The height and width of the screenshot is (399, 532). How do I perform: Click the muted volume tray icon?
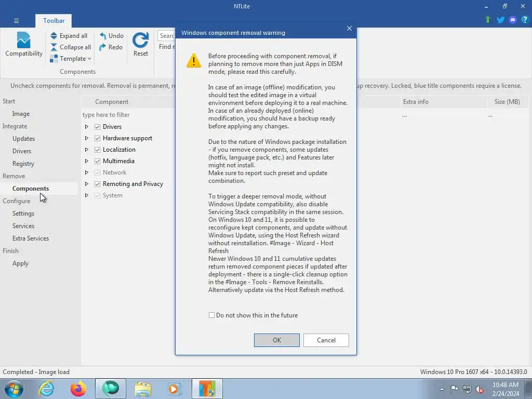480,389
